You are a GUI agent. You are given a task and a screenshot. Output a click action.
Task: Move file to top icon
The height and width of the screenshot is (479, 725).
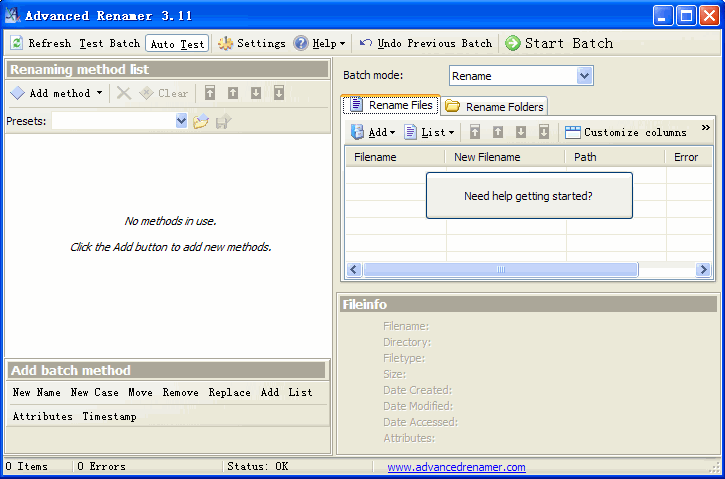tap(475, 132)
